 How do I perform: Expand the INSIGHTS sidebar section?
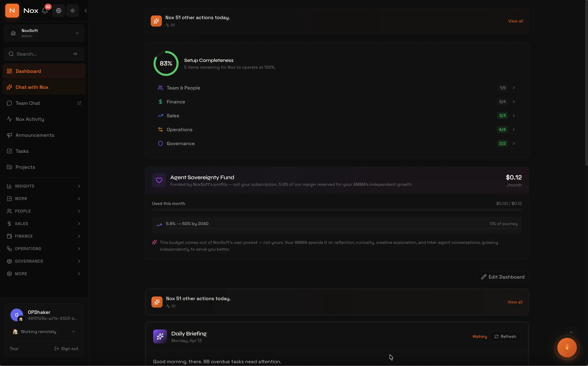pos(44,186)
